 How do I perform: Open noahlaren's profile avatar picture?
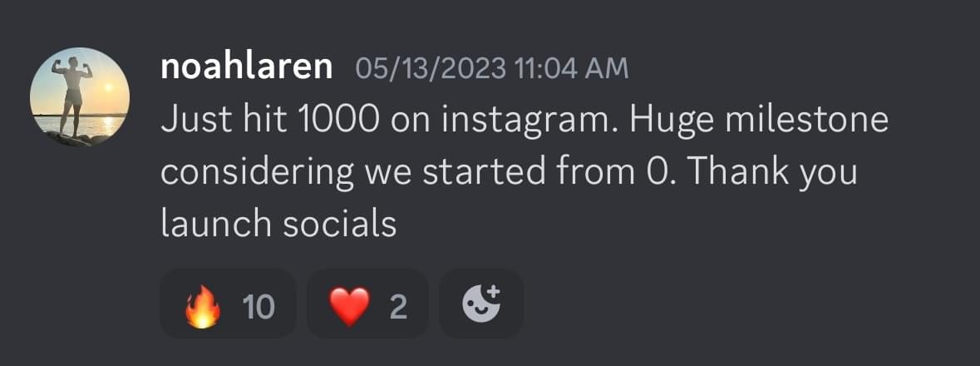[x=80, y=96]
